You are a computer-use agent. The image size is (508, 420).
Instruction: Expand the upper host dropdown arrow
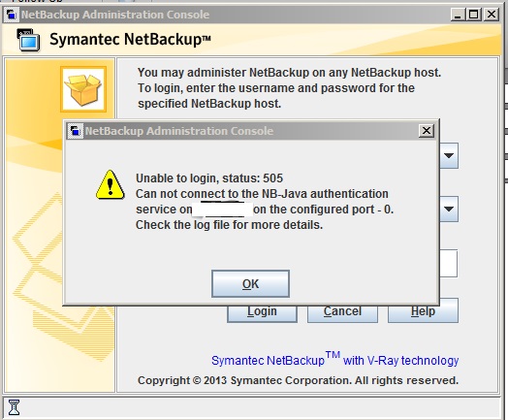[x=449, y=156]
